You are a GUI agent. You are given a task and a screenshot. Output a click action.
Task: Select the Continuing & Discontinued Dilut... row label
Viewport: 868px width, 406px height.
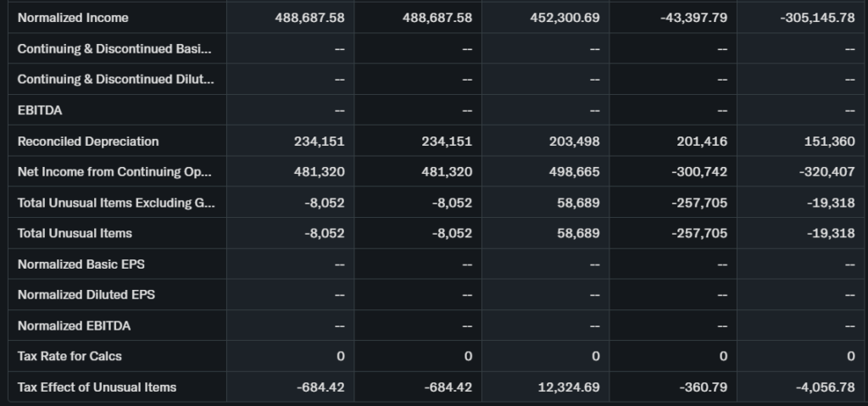pos(116,80)
